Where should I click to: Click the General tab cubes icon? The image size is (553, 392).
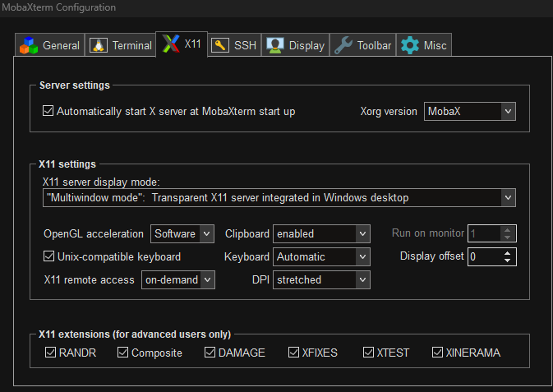coord(29,45)
